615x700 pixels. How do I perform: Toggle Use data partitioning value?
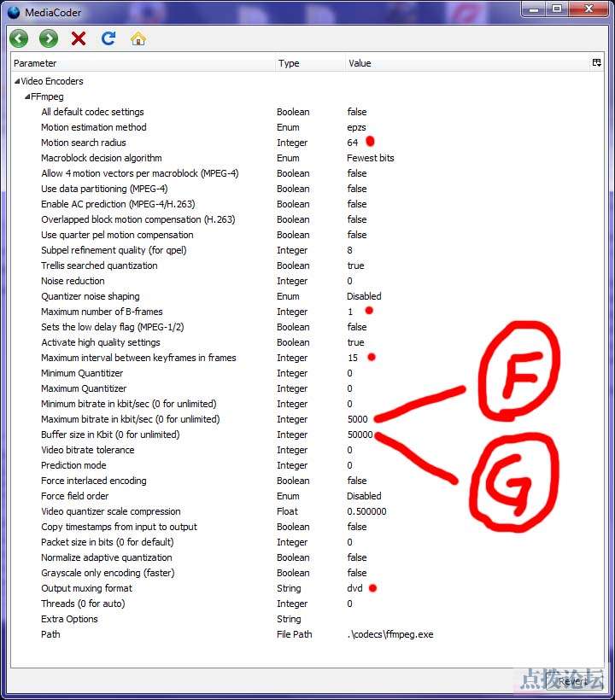[x=357, y=189]
